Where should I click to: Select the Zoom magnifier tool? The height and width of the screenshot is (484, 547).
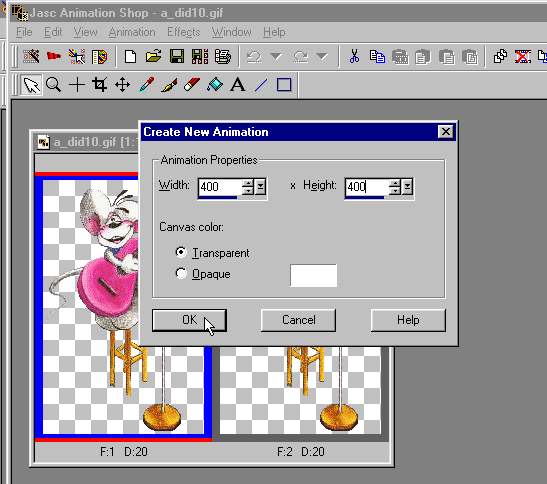pyautogui.click(x=54, y=85)
